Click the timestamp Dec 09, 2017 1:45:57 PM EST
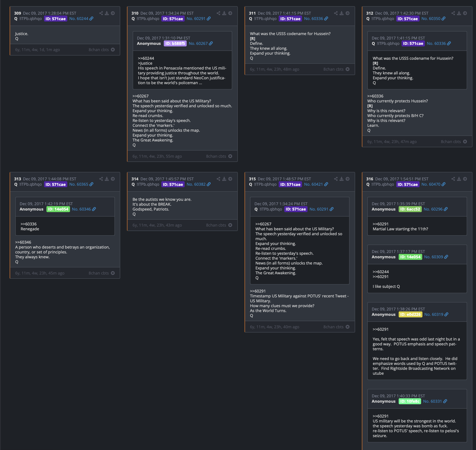This screenshot has height=450, width=476. tap(167, 179)
